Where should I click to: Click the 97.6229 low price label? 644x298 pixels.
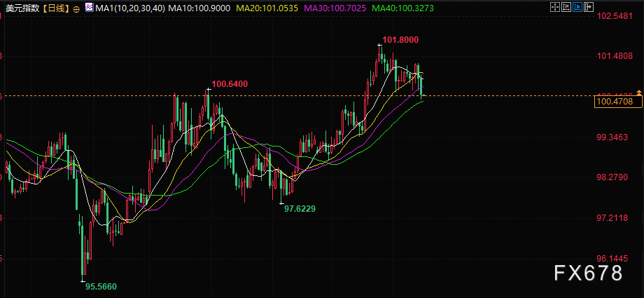(x=300, y=209)
